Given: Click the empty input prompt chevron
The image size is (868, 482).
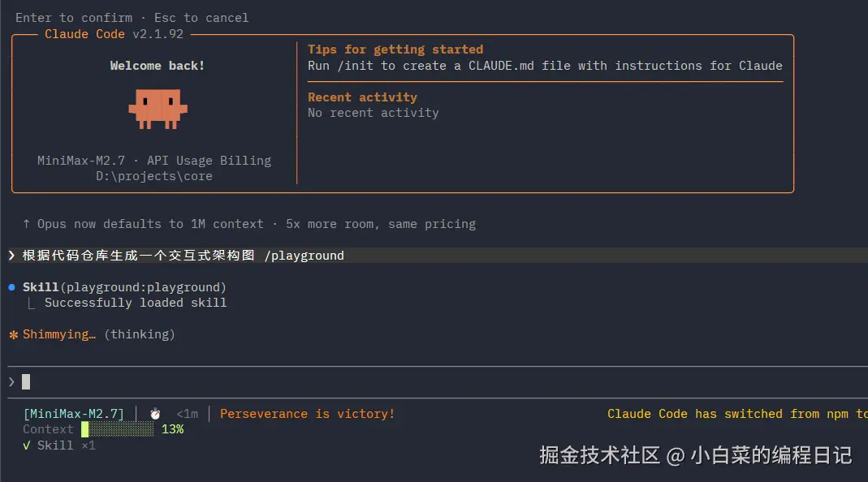Looking at the screenshot, I should (11, 381).
